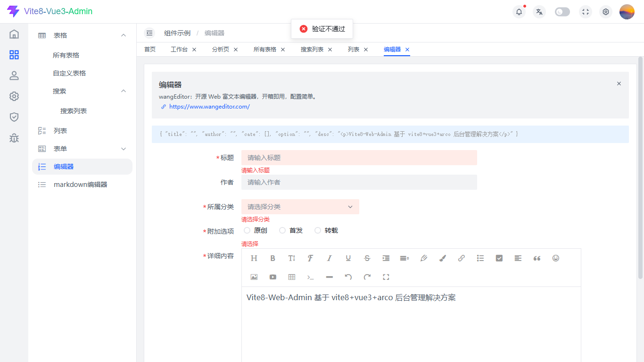Open markdown编辑器 in the sidebar
The image size is (644, 362).
point(82,185)
